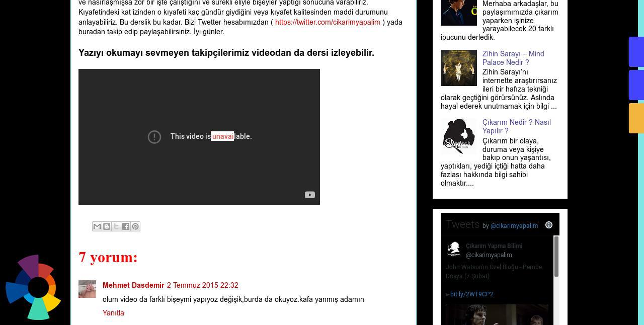This screenshot has height=325, width=644.
Task: Click the tweet text 'John Watson'ın Özel Bloğu - Pembe Dosya'
Action: pos(494,272)
